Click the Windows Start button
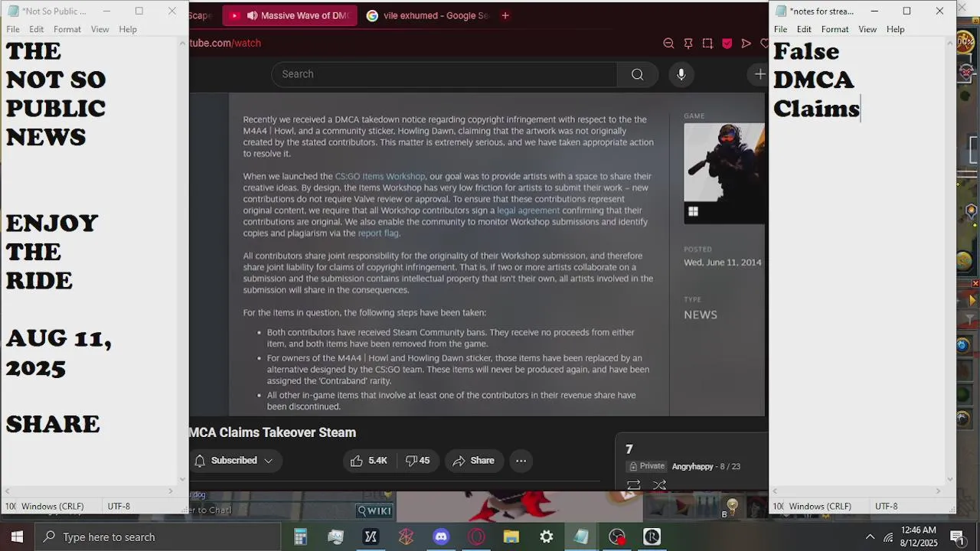Screen dimensions: 980x551 point(17,537)
